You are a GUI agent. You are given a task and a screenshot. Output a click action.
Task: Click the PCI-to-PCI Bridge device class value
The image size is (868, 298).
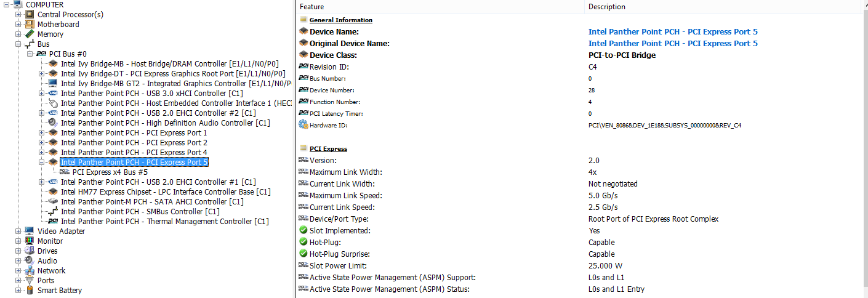pyautogui.click(x=622, y=55)
